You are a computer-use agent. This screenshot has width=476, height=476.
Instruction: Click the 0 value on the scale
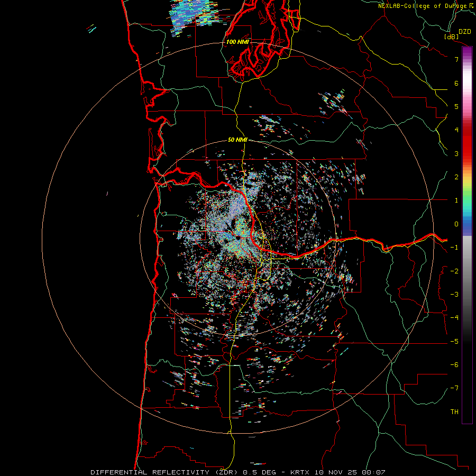tap(456, 224)
